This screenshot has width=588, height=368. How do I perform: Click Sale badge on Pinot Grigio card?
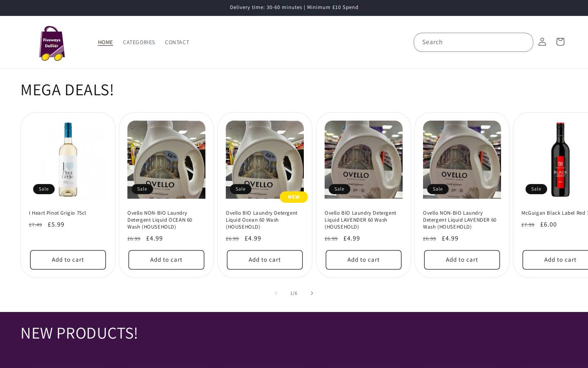pyautogui.click(x=44, y=189)
